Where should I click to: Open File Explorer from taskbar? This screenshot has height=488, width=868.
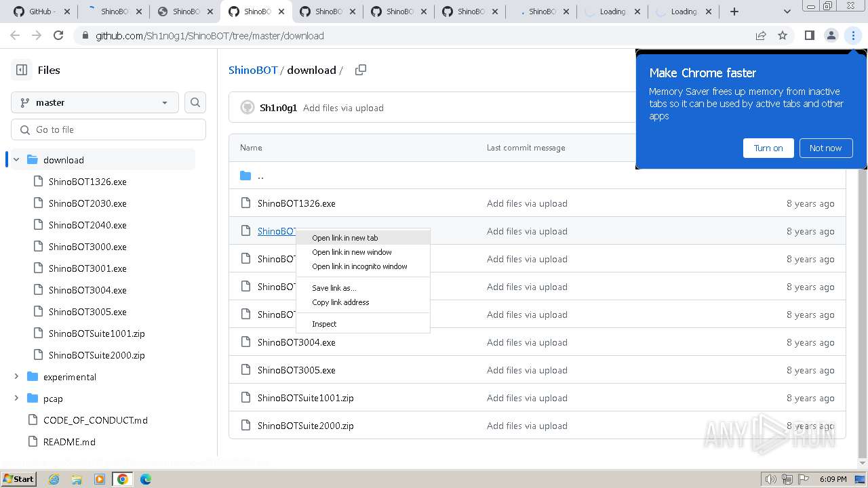(x=77, y=479)
